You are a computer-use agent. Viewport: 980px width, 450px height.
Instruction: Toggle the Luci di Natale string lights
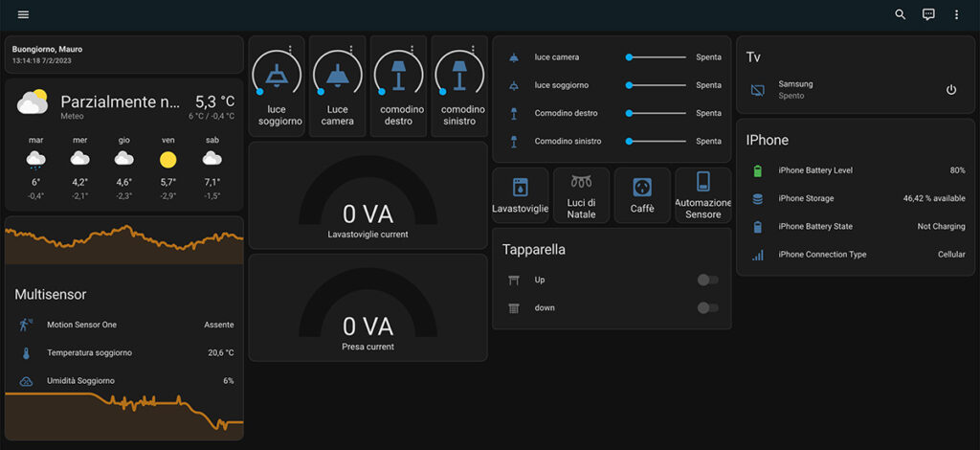coord(581,182)
